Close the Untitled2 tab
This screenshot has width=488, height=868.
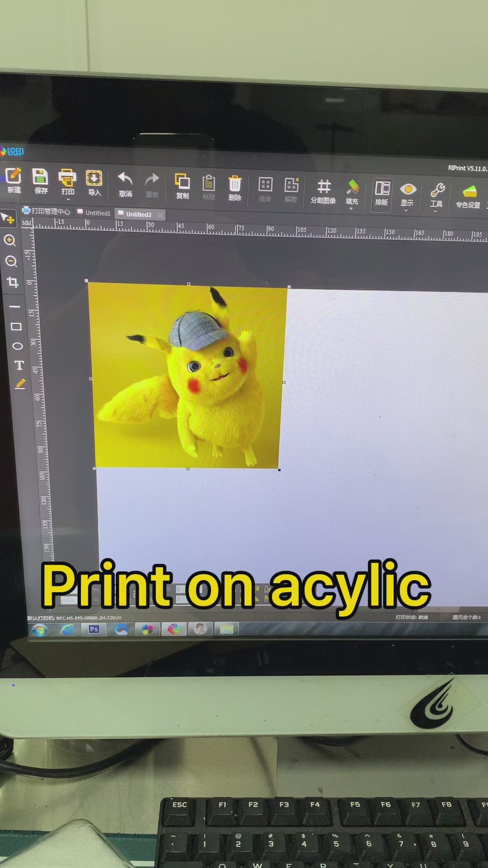click(x=160, y=215)
